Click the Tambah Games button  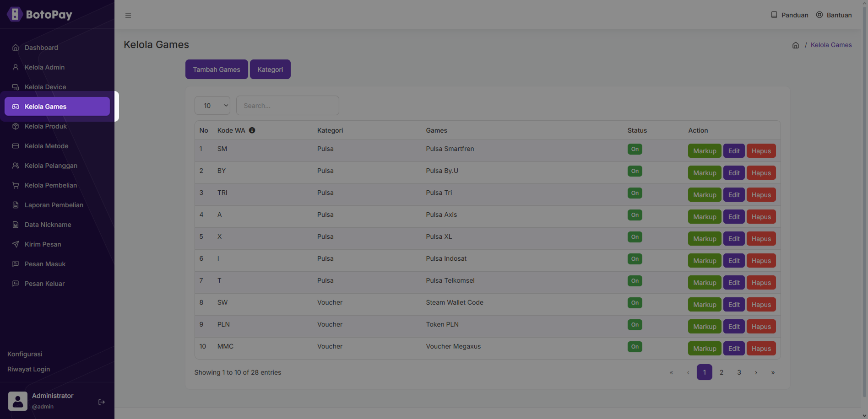tap(217, 70)
